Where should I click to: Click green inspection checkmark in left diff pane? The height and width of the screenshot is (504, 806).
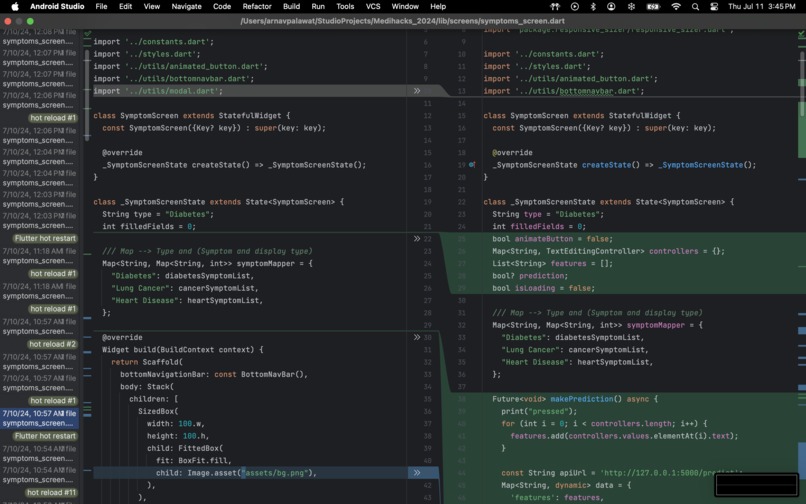pyautogui.click(x=87, y=33)
